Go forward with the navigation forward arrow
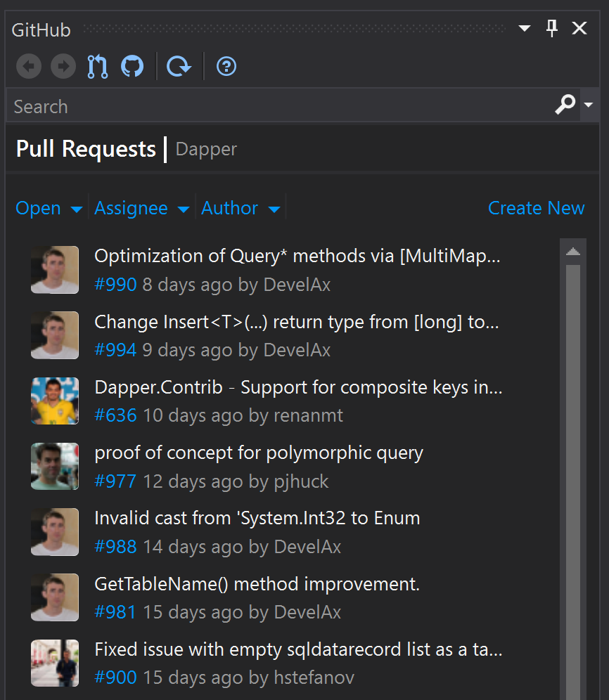 pyautogui.click(x=63, y=67)
